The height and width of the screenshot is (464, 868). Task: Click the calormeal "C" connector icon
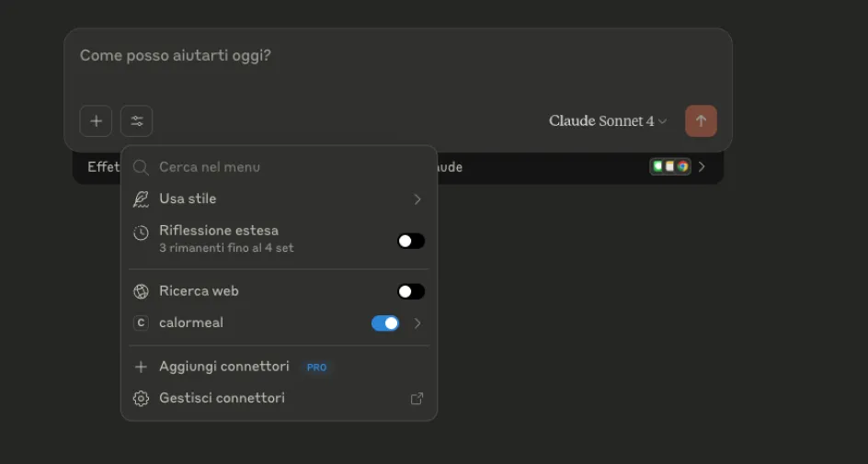(x=141, y=323)
